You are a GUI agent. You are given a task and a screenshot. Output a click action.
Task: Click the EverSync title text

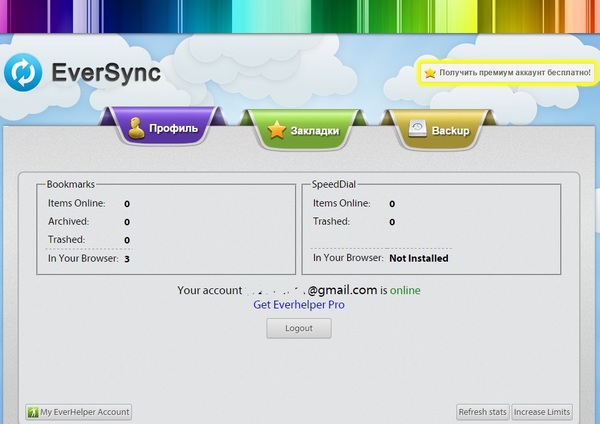pyautogui.click(x=106, y=73)
